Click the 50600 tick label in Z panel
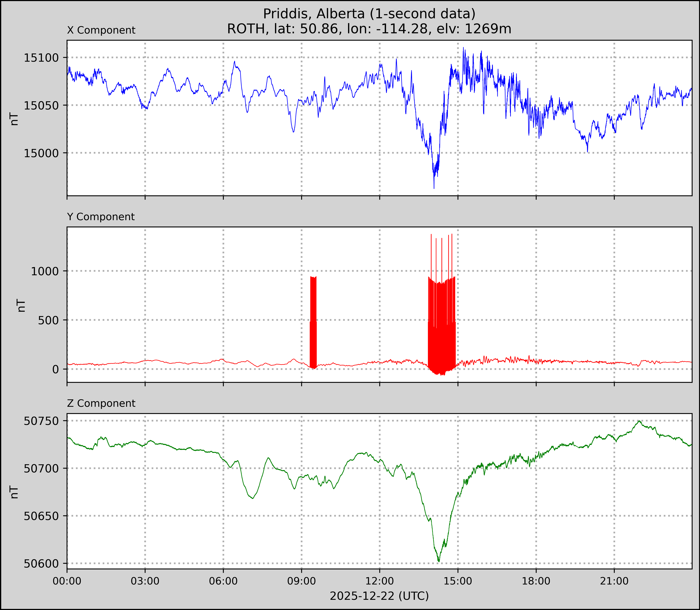Viewport: 700px width, 610px height. (x=41, y=564)
